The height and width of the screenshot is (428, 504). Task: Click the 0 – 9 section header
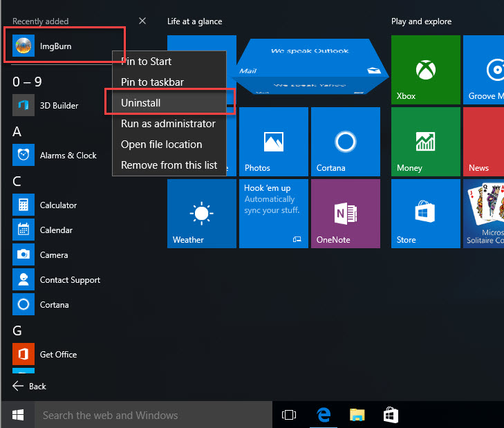coord(28,82)
